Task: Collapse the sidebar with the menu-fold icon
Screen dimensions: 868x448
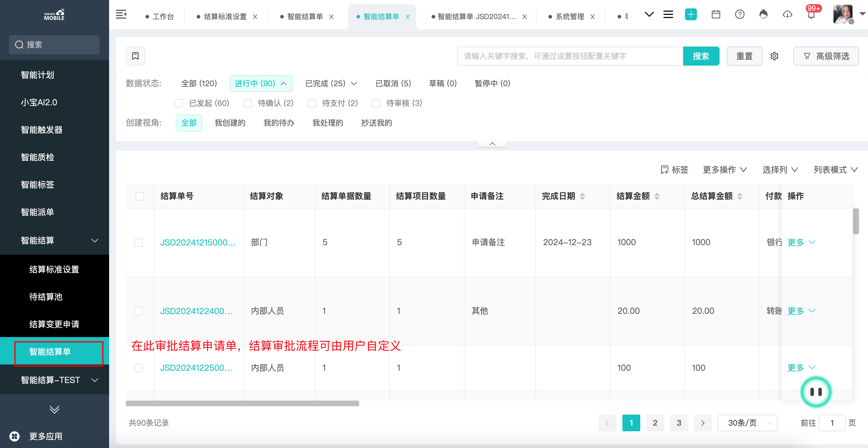Action: [x=121, y=15]
